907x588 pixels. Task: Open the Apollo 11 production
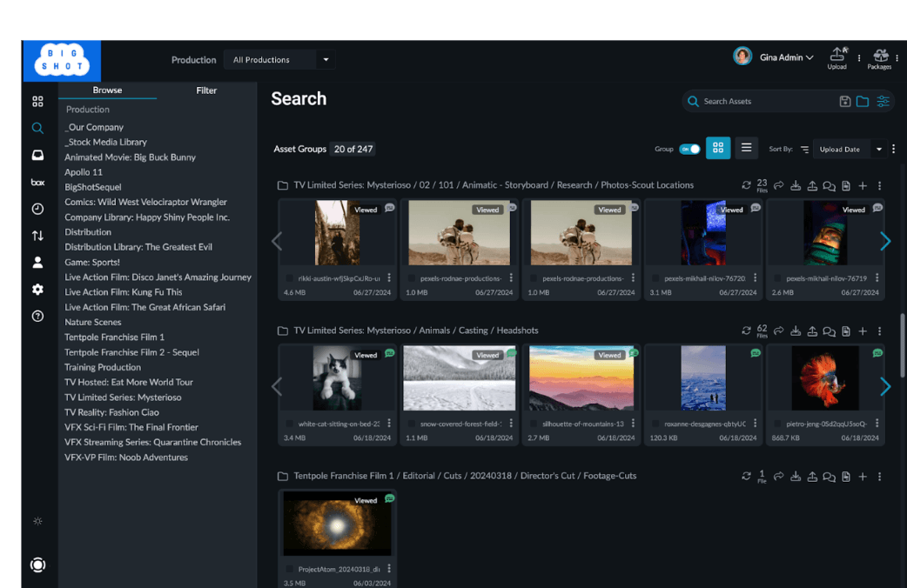click(84, 172)
